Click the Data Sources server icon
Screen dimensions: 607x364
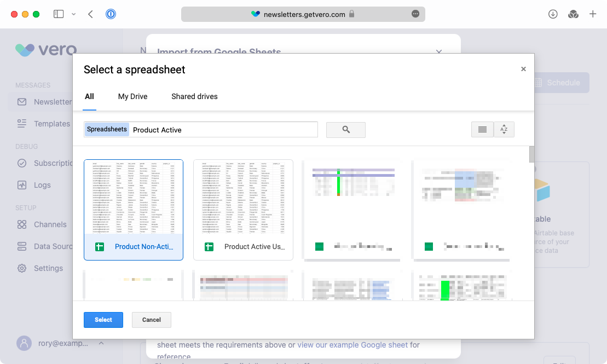[x=22, y=246]
